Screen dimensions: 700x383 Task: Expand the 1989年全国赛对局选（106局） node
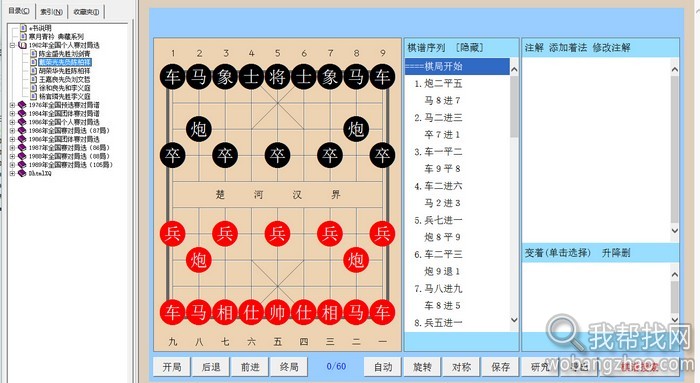[12, 165]
